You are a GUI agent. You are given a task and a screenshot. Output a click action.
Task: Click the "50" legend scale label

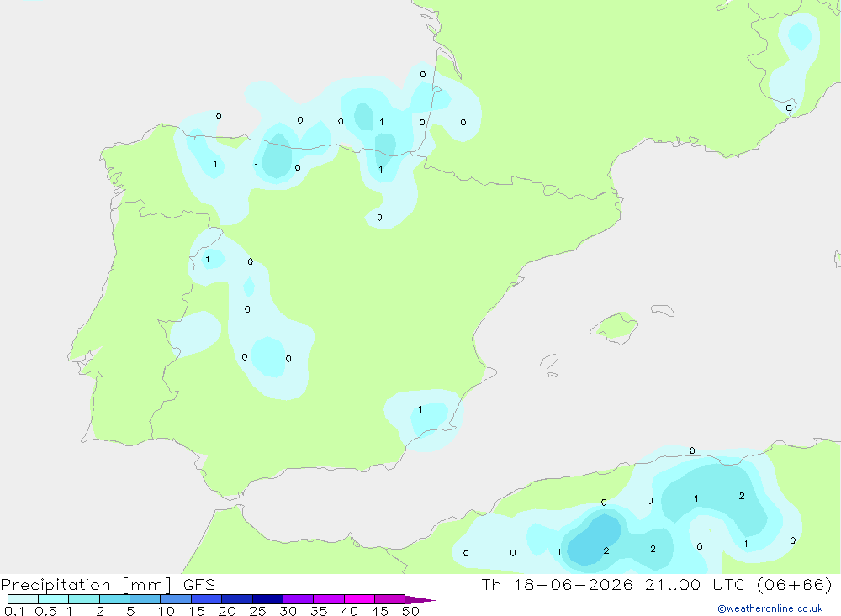[410, 611]
